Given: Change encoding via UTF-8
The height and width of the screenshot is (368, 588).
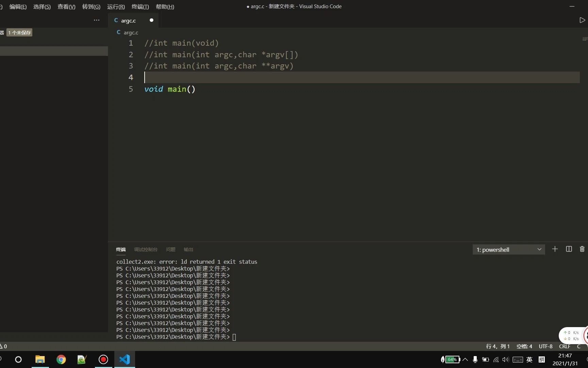Looking at the screenshot, I should click(545, 346).
